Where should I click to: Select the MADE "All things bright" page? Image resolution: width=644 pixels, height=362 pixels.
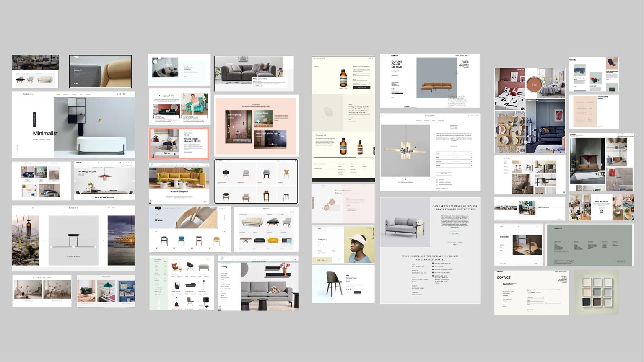tap(104, 181)
